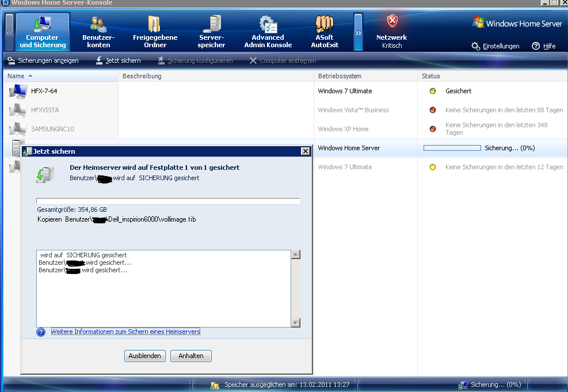Click the Anhalten button

[x=191, y=356]
